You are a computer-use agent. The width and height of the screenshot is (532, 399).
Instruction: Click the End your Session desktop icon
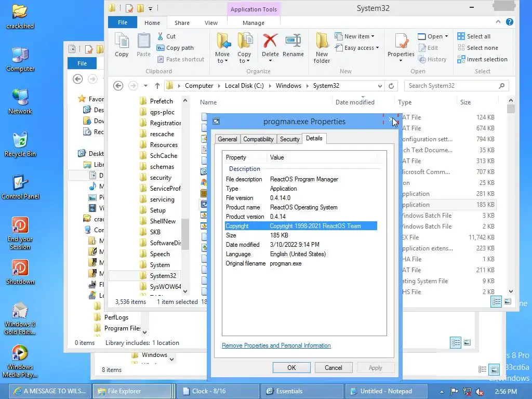[x=20, y=233]
